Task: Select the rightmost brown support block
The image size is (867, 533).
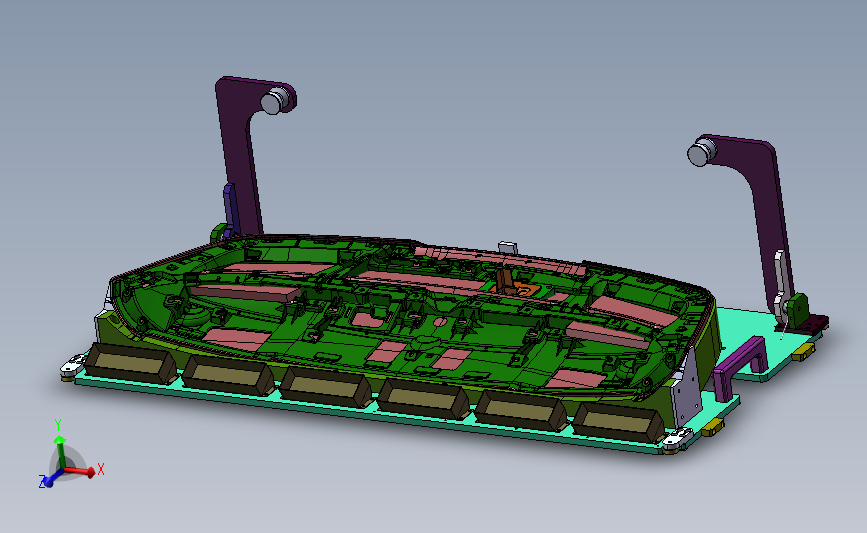Action: click(618, 423)
